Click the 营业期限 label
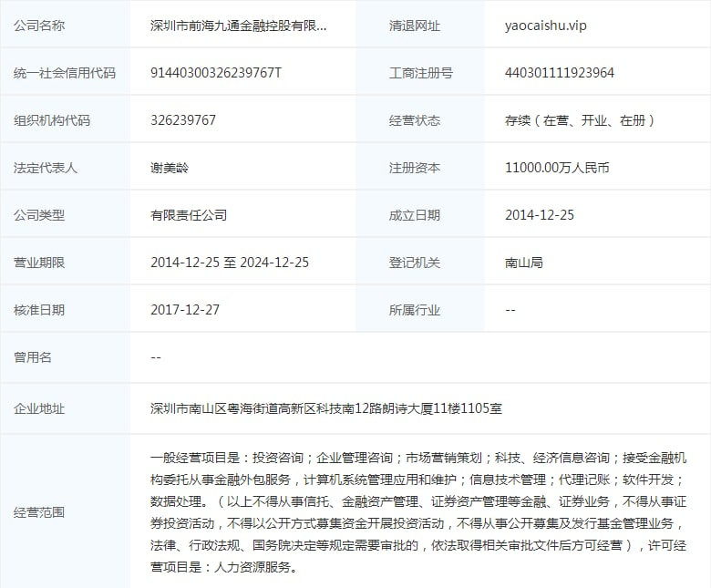 [x=39, y=263]
